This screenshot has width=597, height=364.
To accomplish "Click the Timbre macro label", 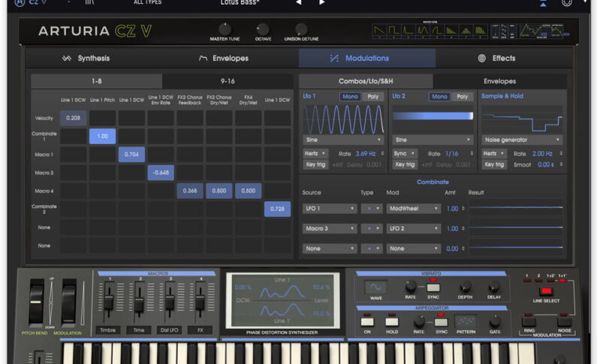I will 107,330.
